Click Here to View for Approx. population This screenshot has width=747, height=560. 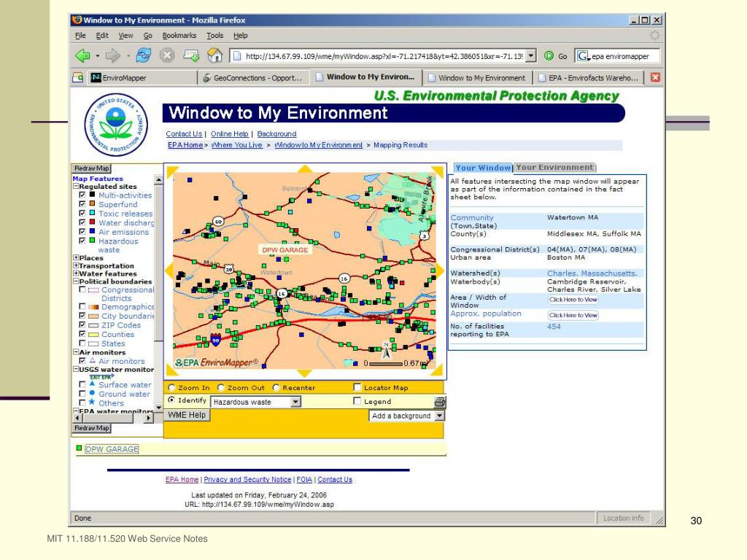pos(573,315)
